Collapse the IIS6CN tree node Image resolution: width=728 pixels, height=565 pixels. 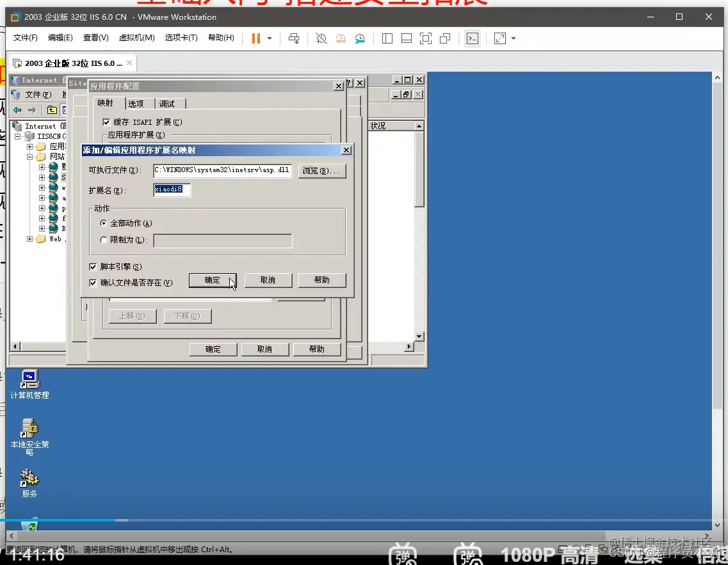point(17,136)
